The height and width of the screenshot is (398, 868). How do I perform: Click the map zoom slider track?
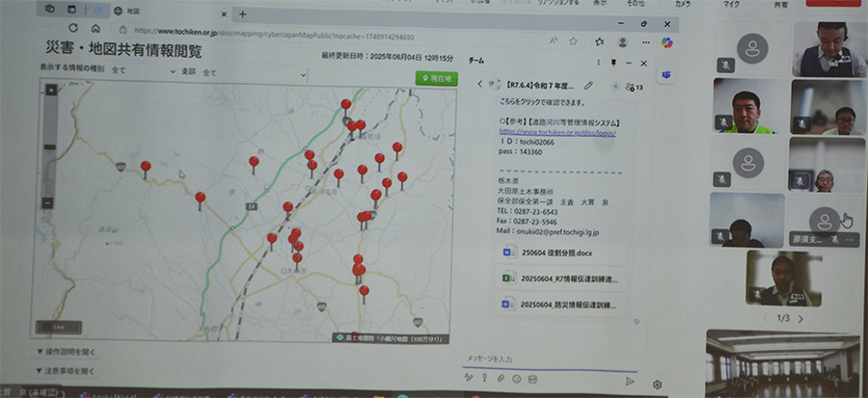pyautogui.click(x=50, y=146)
